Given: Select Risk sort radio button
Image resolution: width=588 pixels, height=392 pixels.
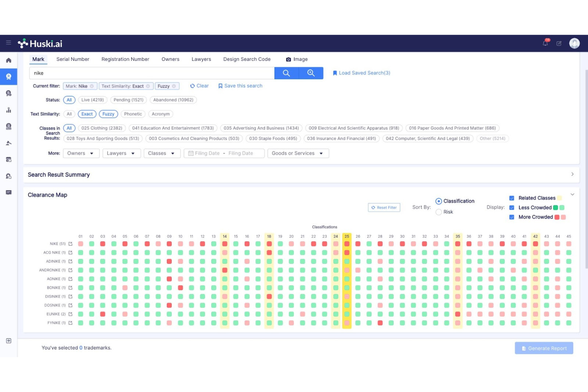Looking at the screenshot, I should point(439,212).
